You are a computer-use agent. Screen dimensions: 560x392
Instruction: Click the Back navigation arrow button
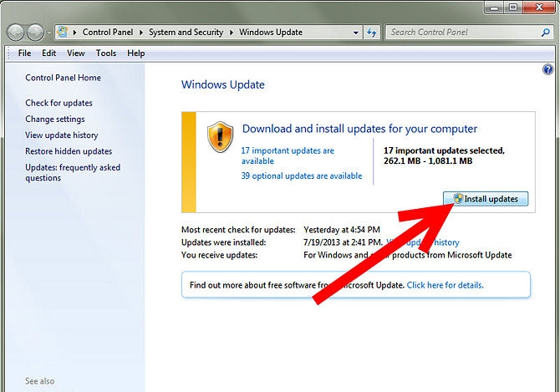point(15,33)
